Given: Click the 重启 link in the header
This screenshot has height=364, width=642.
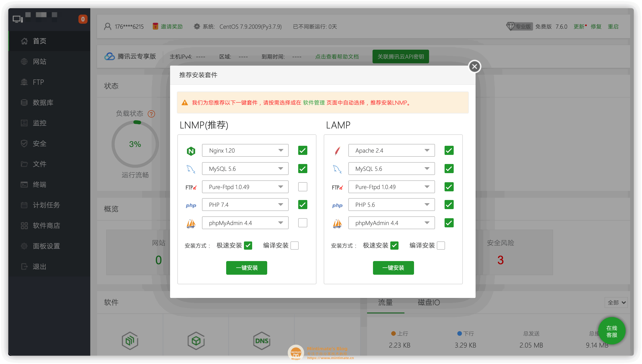Looking at the screenshot, I should [x=613, y=26].
